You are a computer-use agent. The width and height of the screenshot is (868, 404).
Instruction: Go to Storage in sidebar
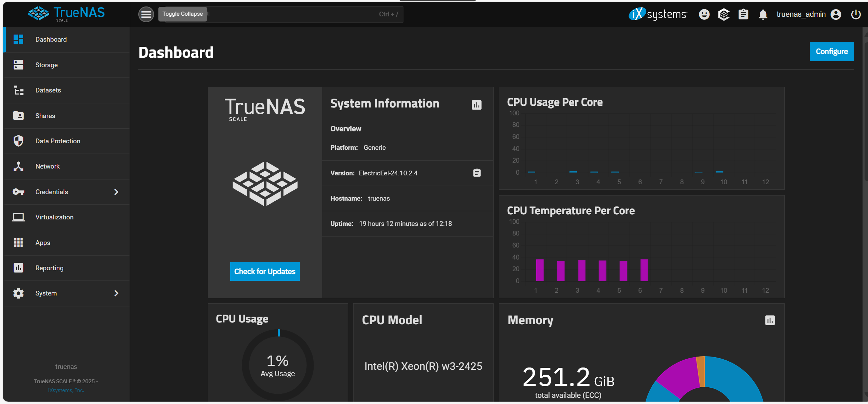click(x=46, y=65)
